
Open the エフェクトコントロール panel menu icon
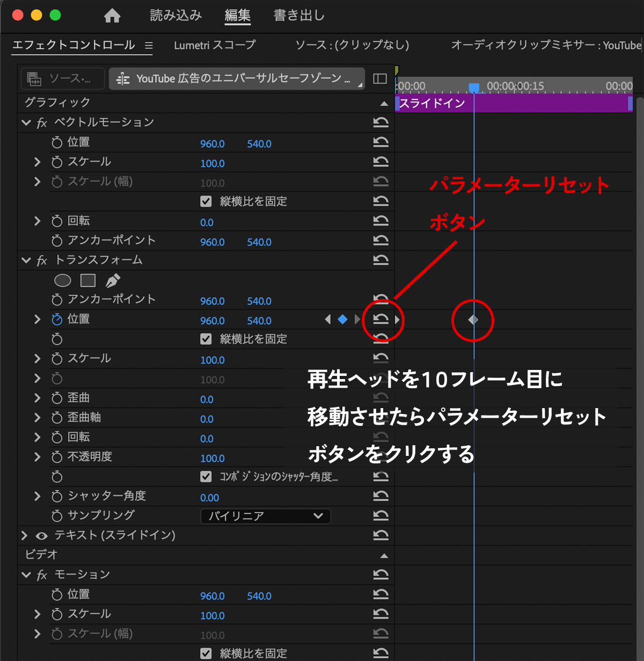pyautogui.click(x=149, y=46)
